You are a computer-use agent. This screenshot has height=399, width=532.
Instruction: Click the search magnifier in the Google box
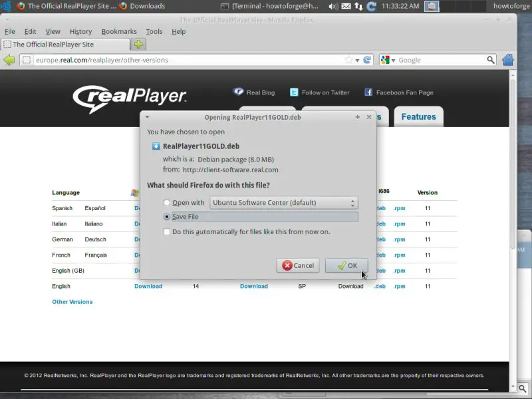pos(491,60)
